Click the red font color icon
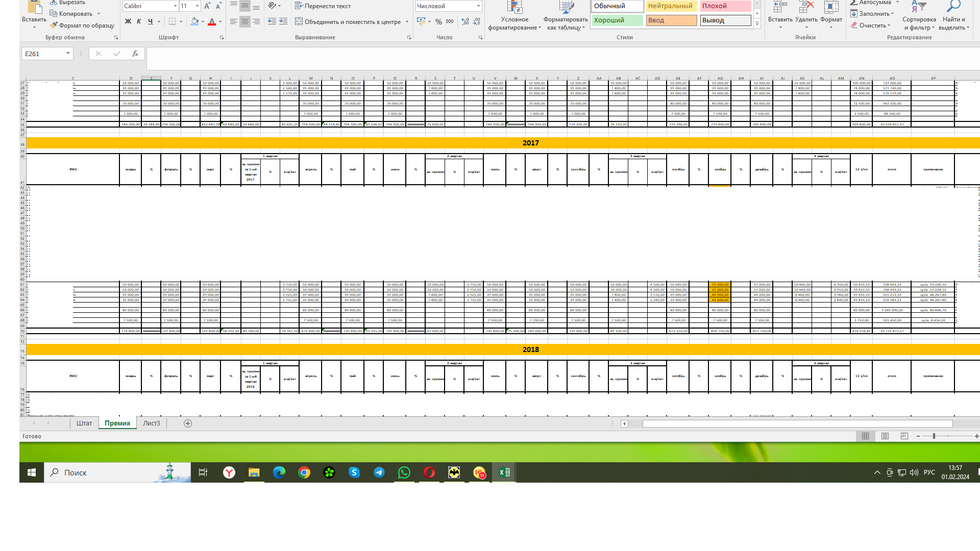Screen dimensions: 980x551 tap(211, 21)
